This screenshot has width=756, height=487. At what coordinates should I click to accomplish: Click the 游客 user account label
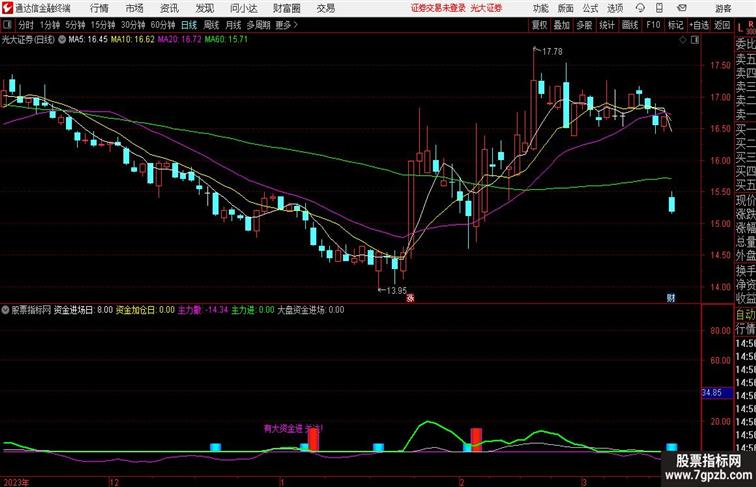[723, 8]
